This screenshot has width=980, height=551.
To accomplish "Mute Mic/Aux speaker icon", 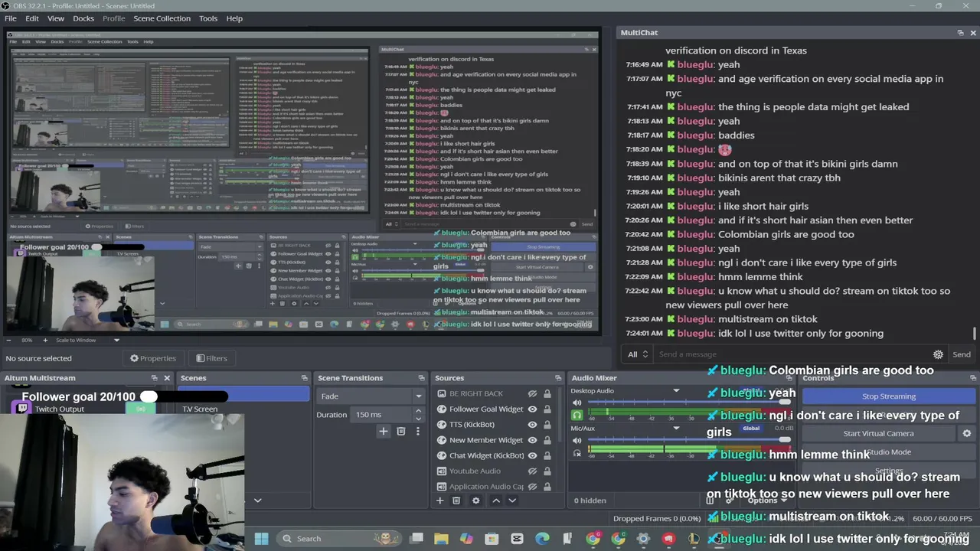I will coord(577,440).
